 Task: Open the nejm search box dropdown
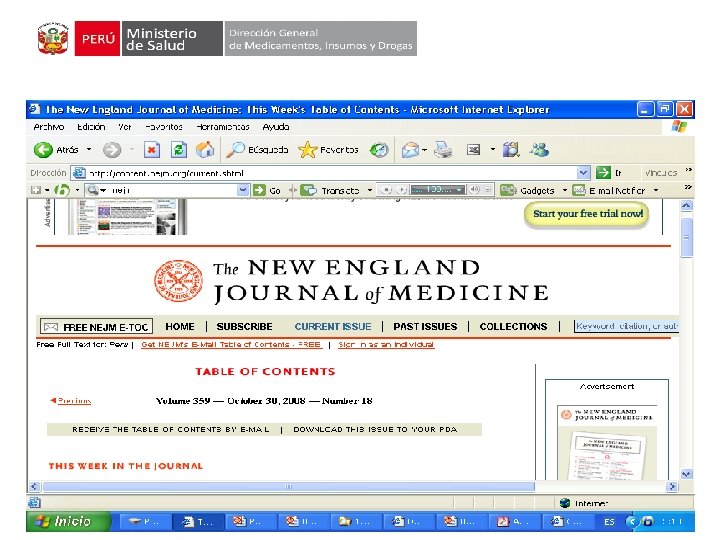pos(243,190)
